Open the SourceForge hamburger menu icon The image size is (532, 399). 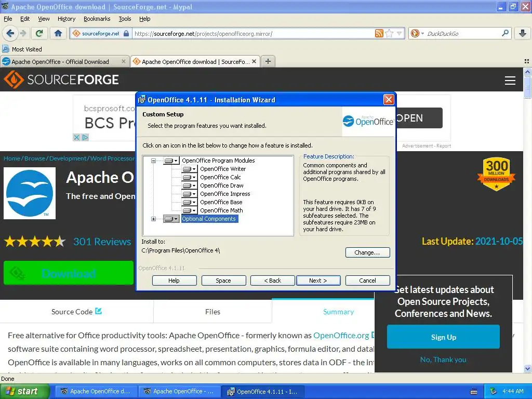click(510, 81)
